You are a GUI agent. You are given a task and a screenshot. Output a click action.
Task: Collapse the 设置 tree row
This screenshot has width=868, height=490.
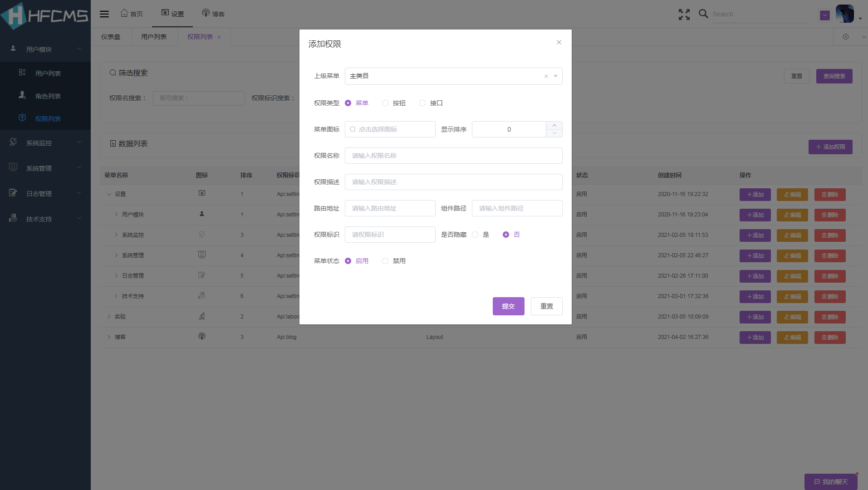click(x=109, y=194)
